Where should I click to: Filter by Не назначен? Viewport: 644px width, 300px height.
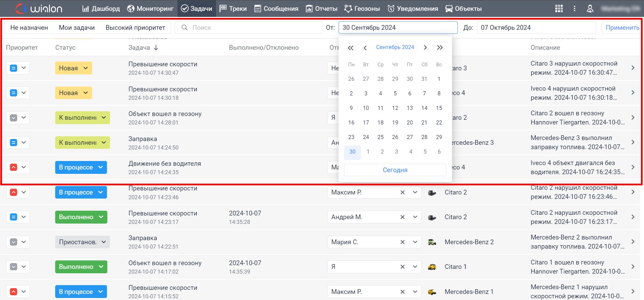pos(29,27)
